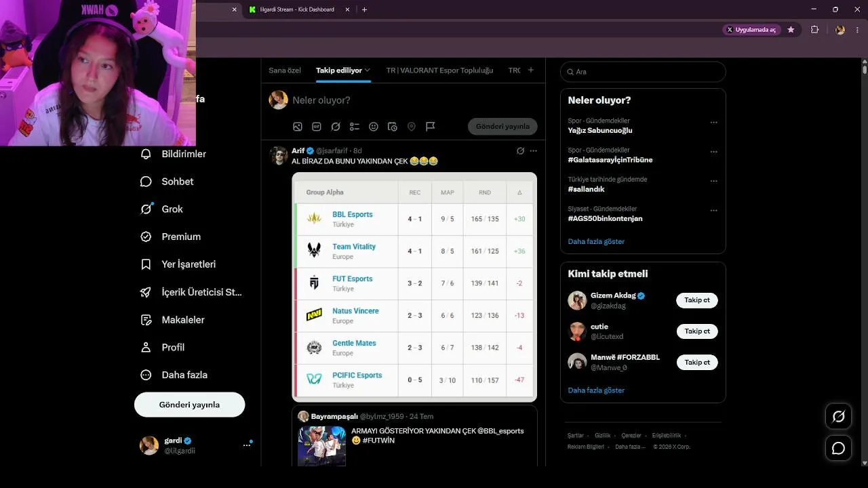Viewport: 868px width, 488px height.
Task: Select the Takip ediyor tab
Action: (339, 70)
